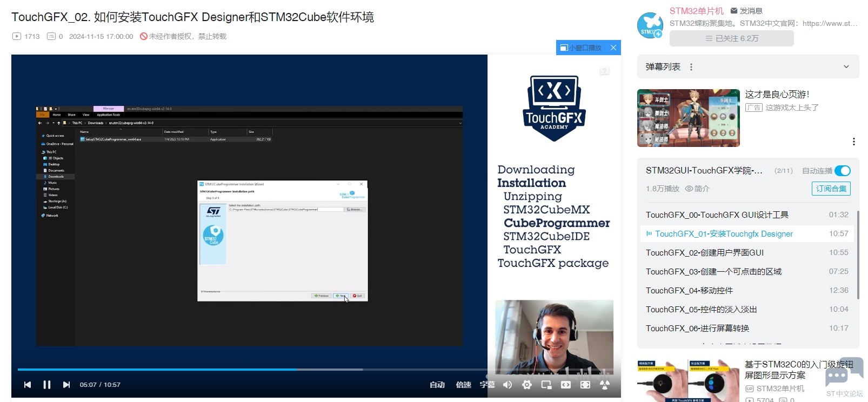
Task: Open the ad card's three-dot menu
Action: tap(854, 142)
